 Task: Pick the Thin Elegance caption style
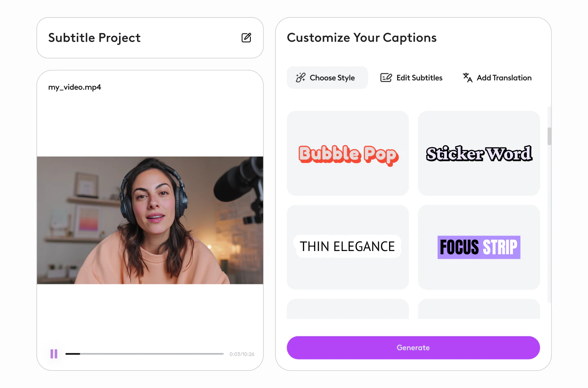pos(347,247)
